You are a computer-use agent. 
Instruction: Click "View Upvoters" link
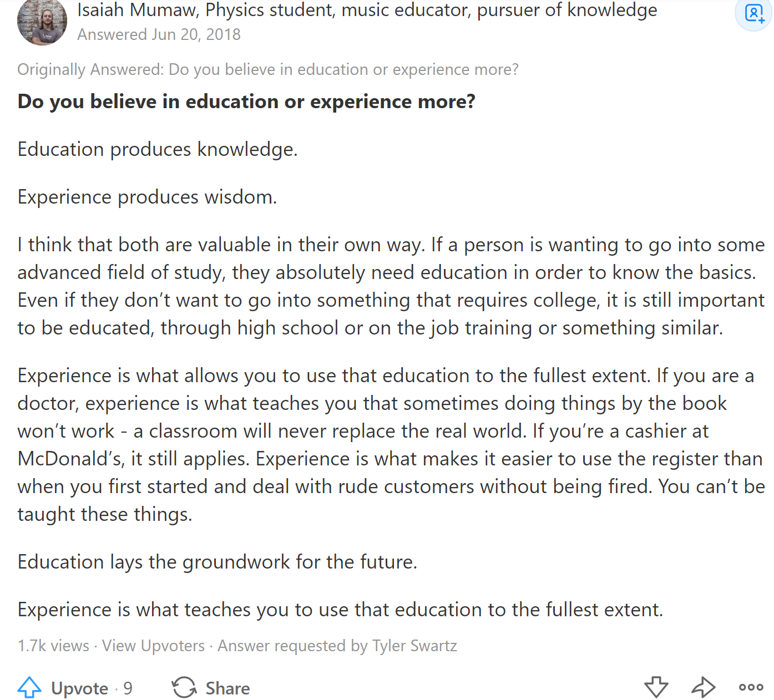coord(153,646)
